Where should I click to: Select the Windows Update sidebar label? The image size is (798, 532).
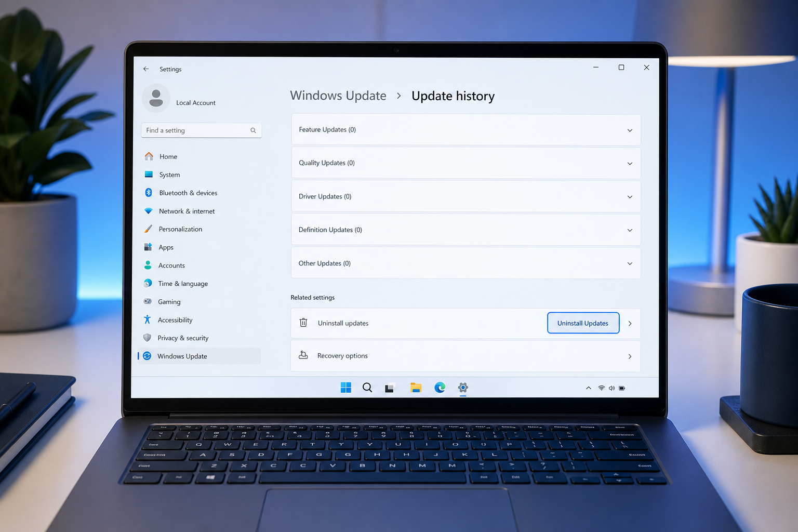pyautogui.click(x=182, y=356)
